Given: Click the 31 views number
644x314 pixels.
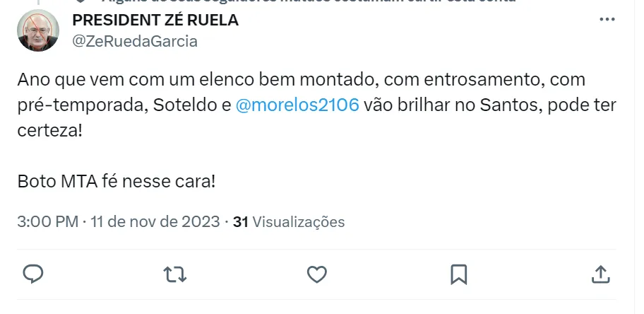Looking at the screenshot, I should click(x=240, y=222).
